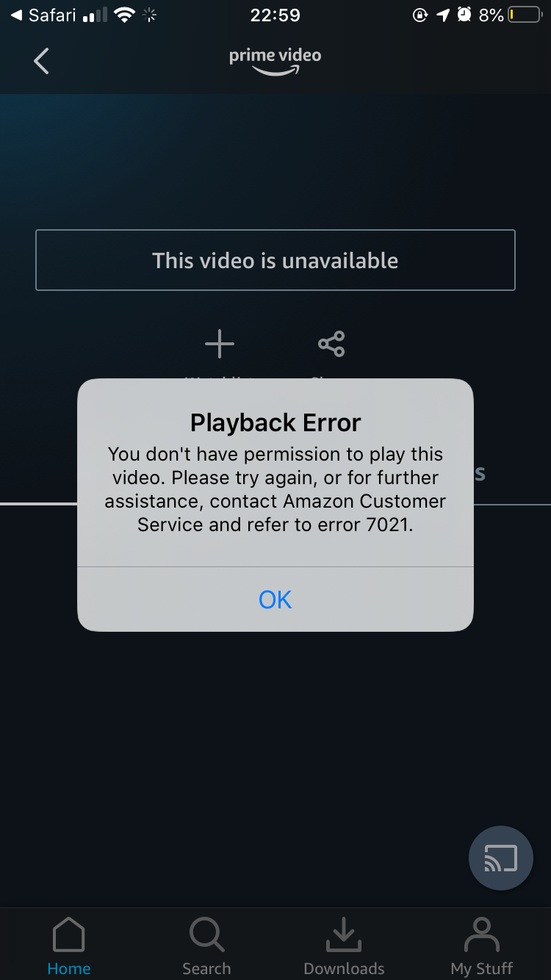Image resolution: width=551 pixels, height=980 pixels.
Task: Tap the alarm clock status icon
Action: point(464,15)
